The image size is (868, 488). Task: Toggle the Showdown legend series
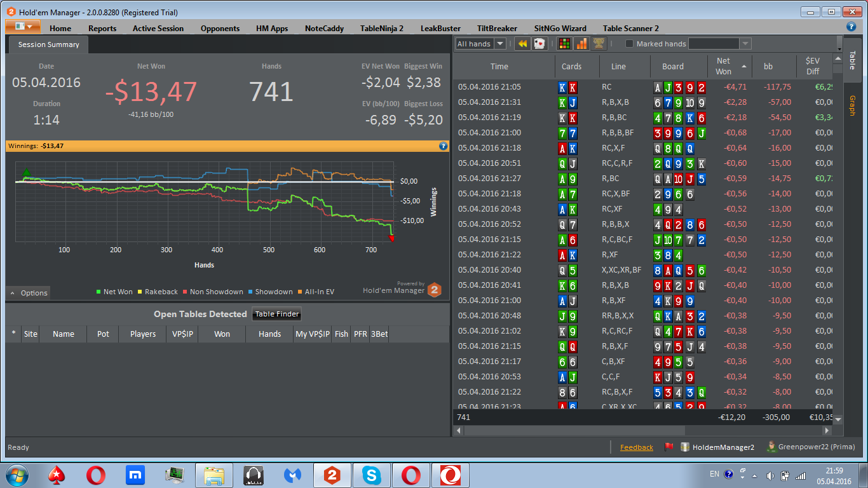point(270,292)
